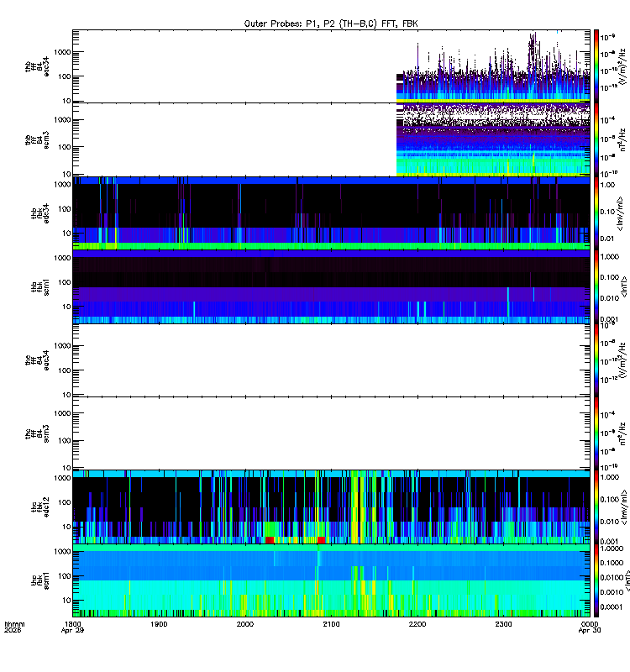
Task: Select the thb fbk edc34 spectrogram panel
Action: point(331,213)
